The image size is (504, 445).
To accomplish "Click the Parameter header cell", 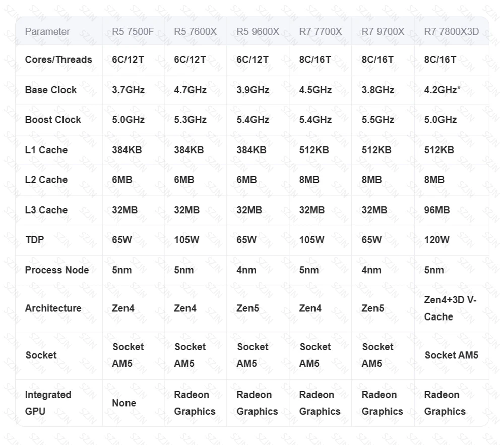I will click(47, 31).
